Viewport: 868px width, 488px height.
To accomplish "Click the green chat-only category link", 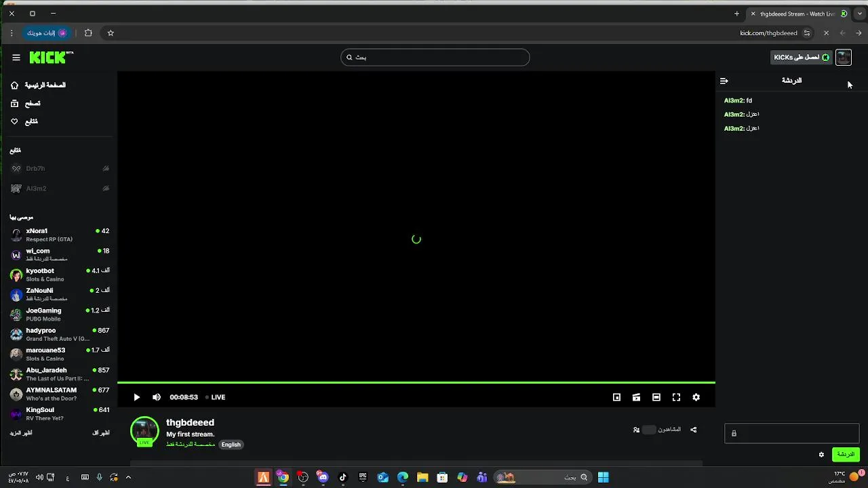I will [x=191, y=445].
